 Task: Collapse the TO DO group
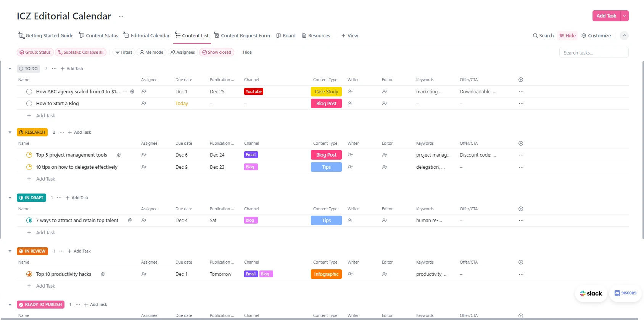pyautogui.click(x=10, y=69)
